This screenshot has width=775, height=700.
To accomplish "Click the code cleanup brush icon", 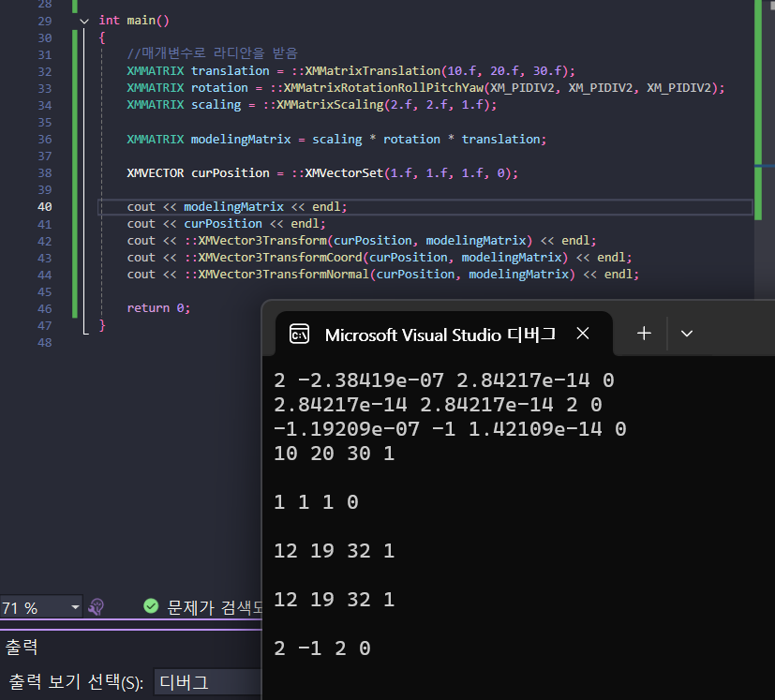I will click(x=97, y=606).
